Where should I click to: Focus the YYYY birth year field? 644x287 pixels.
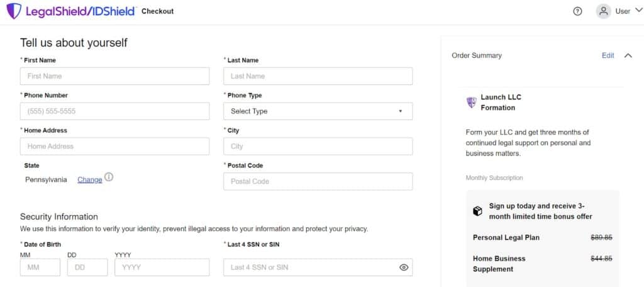(162, 267)
